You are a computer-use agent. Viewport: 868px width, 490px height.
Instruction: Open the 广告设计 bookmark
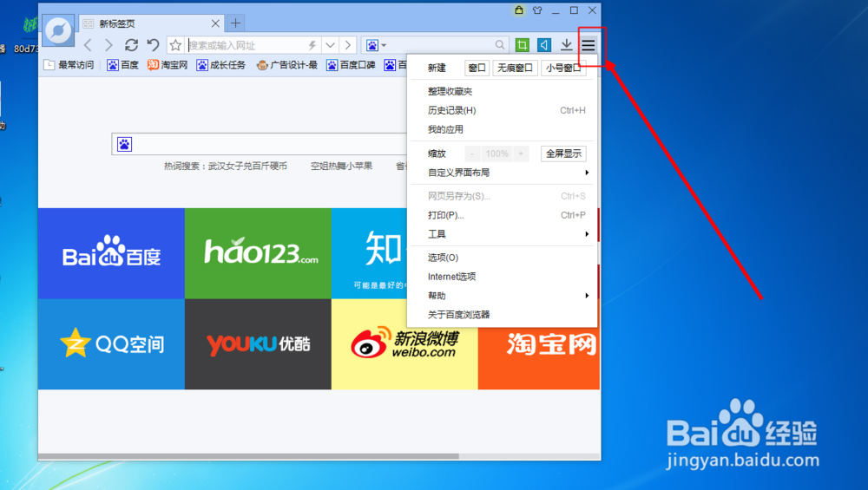click(x=286, y=65)
